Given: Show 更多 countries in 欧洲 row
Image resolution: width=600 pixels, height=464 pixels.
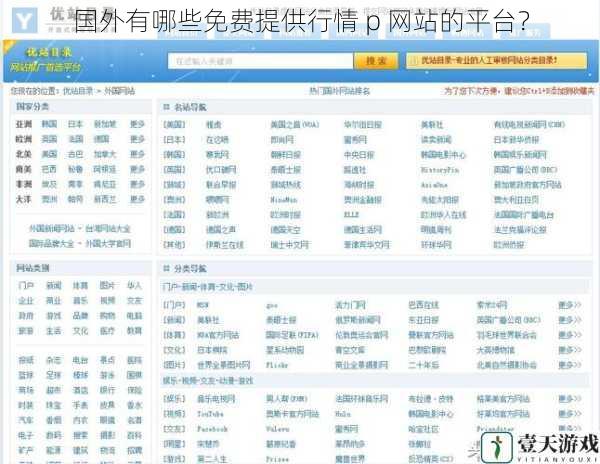Looking at the screenshot, I should tap(137, 139).
